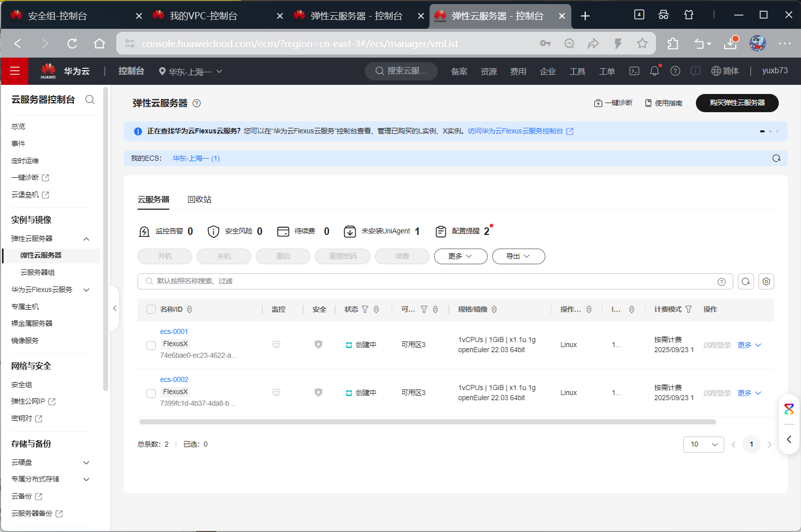801x532 pixels.
Task: Expand the floating side panel arrow
Action: click(789, 440)
